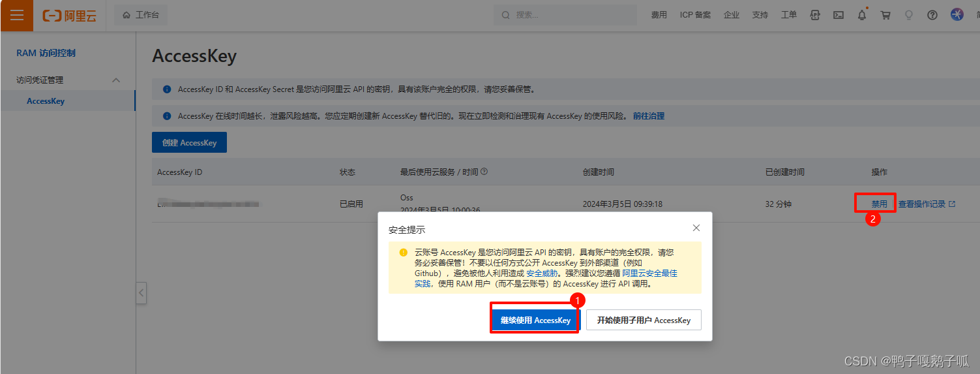Collapse the 访问凭证管理 section
Screen dimensions: 980x374
click(116, 80)
